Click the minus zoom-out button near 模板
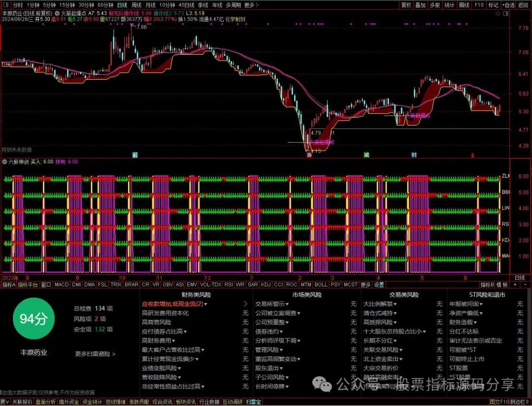The image size is (532, 406). (x=526, y=284)
